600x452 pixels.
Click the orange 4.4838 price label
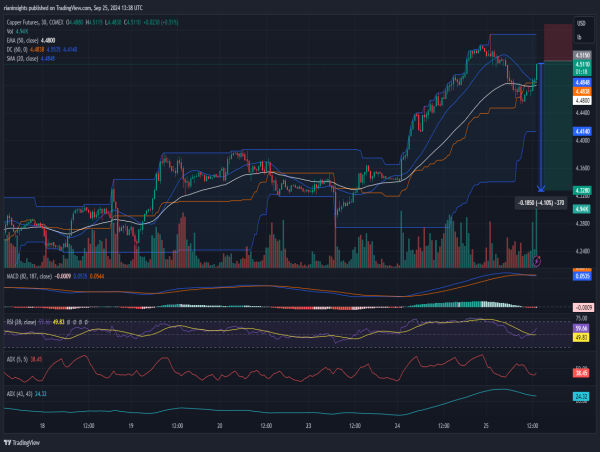(582, 91)
